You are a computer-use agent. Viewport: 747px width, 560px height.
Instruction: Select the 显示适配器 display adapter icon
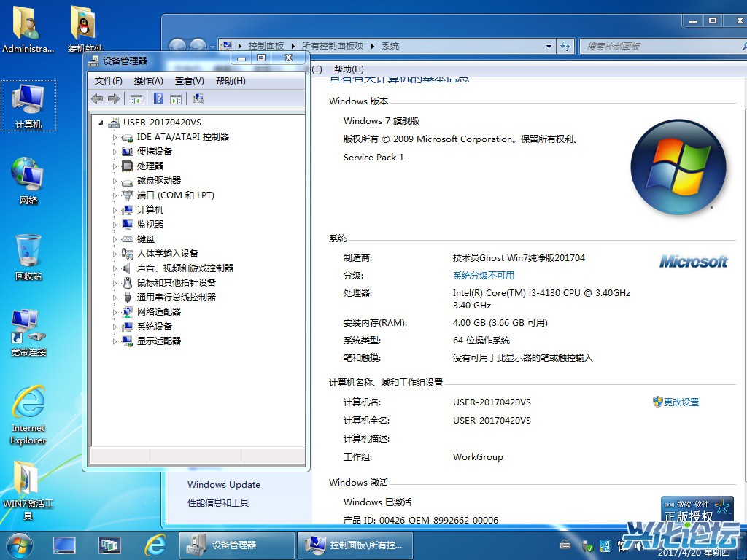(127, 341)
